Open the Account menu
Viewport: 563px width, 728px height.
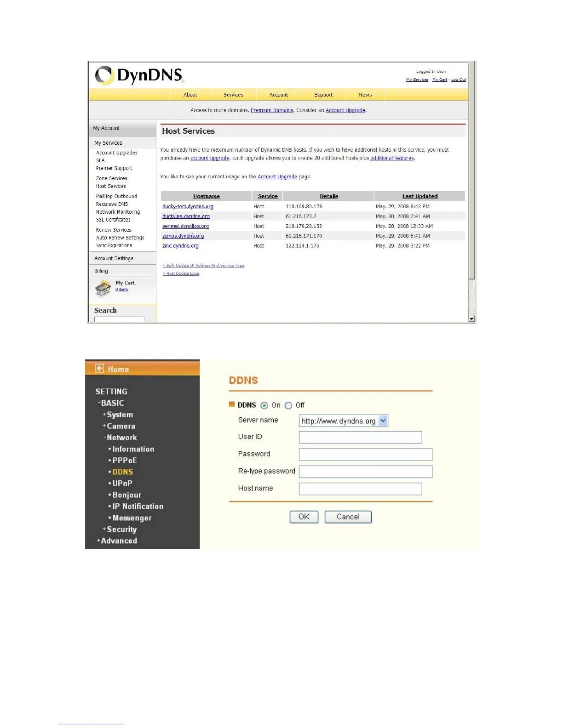coord(279,95)
